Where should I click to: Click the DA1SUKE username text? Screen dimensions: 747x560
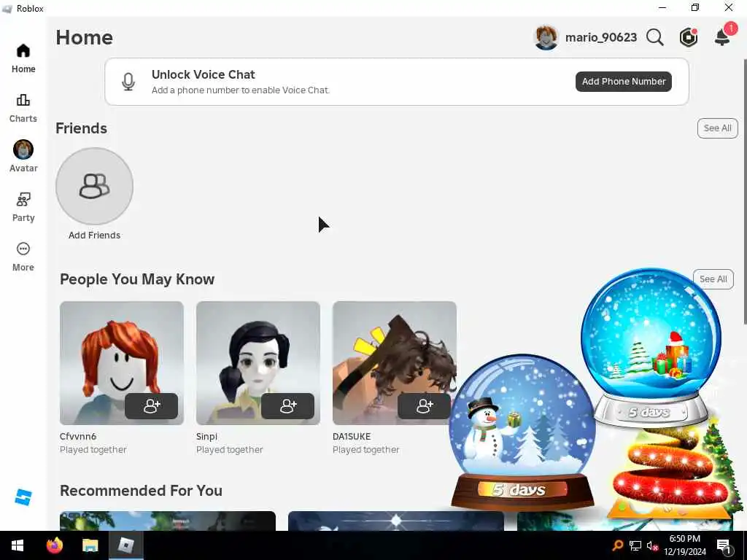click(x=352, y=436)
